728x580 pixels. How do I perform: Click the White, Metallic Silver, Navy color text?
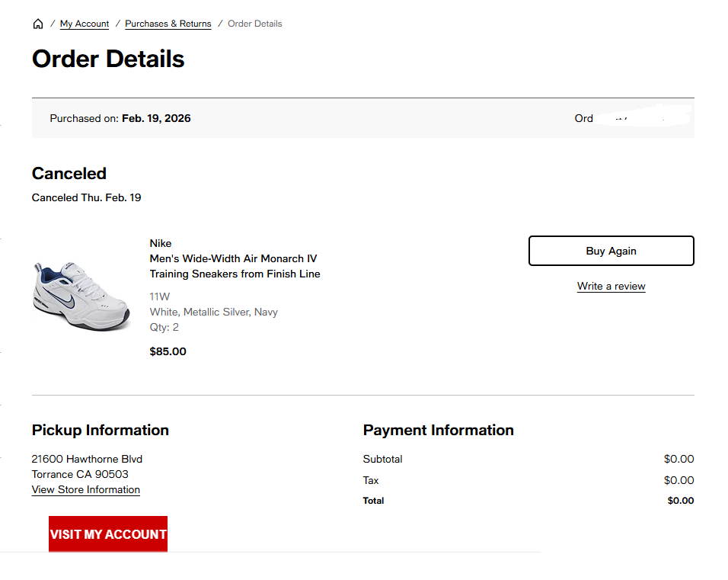214,312
